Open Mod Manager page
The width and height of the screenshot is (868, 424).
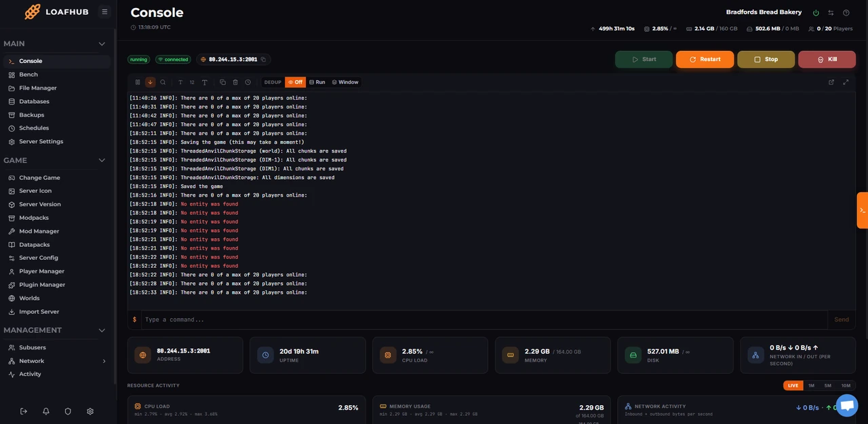click(x=57, y=231)
